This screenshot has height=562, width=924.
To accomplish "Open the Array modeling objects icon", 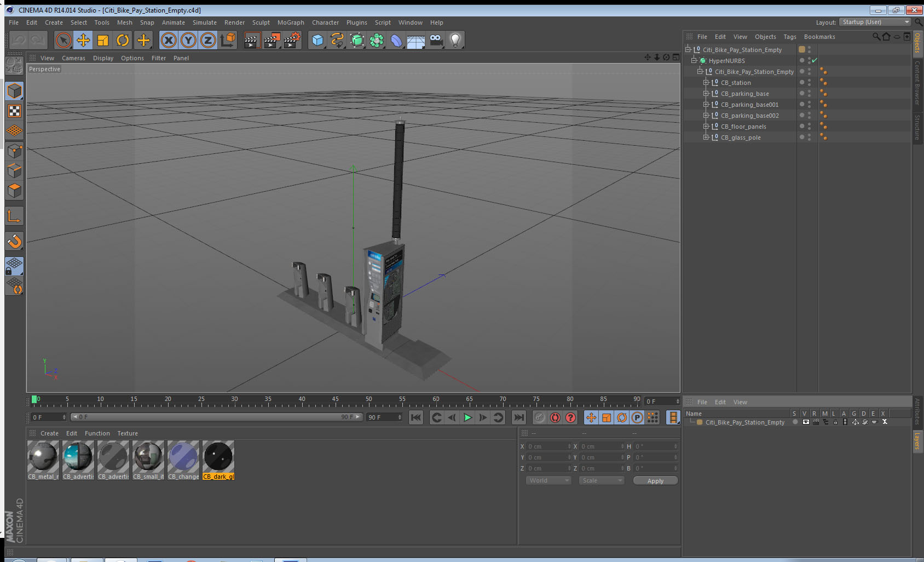I will pyautogui.click(x=377, y=40).
